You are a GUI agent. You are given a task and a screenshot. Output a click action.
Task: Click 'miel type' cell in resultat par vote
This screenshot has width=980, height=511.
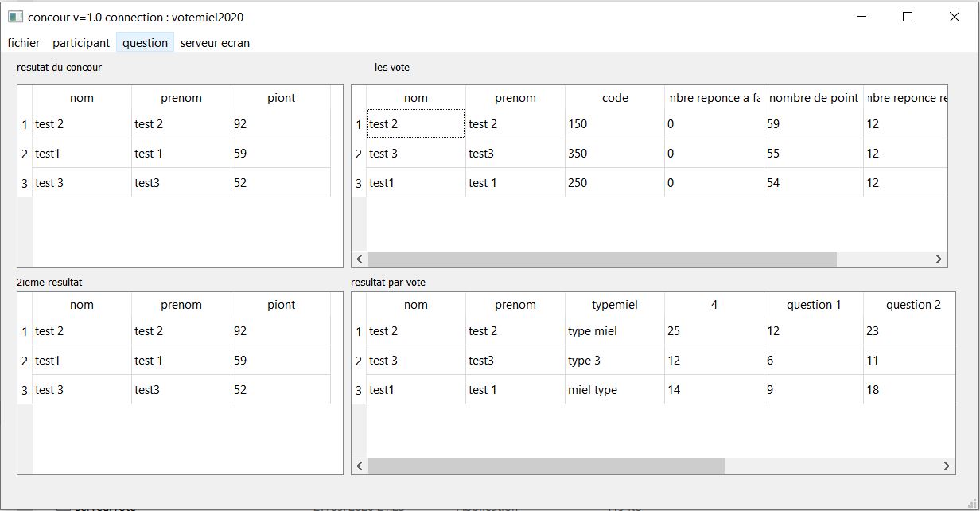(x=614, y=390)
